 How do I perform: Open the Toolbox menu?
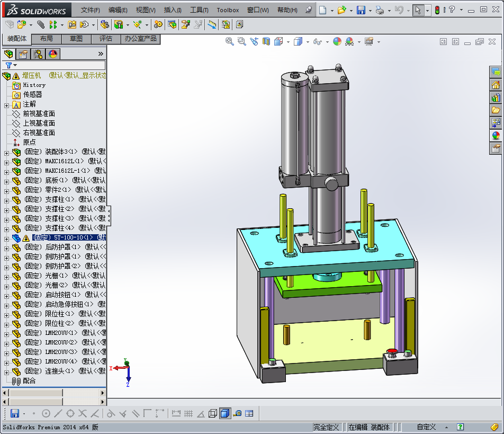228,10
